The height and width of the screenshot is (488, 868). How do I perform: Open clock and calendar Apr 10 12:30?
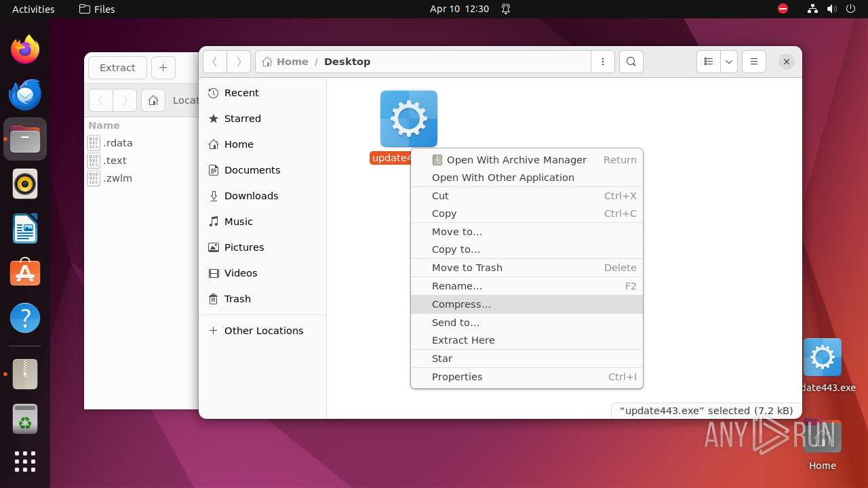click(x=459, y=9)
